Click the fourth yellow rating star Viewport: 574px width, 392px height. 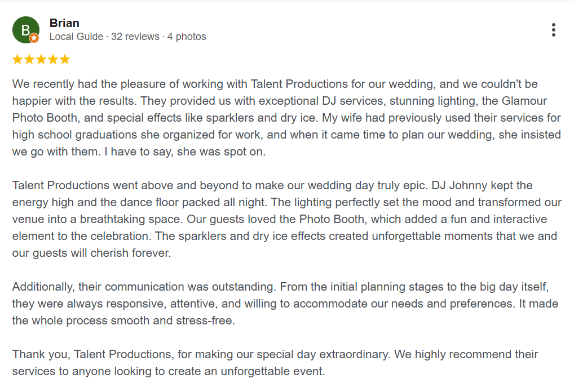[x=52, y=59]
